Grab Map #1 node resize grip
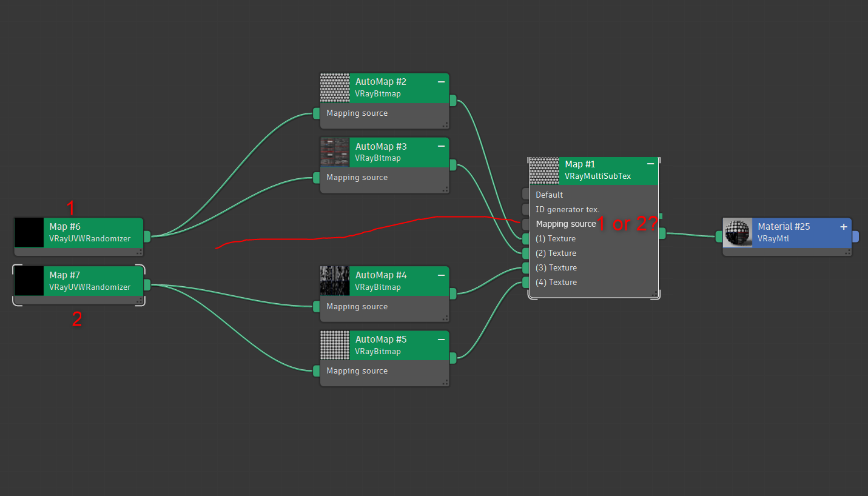Screen dimensions: 868x496 point(654,294)
